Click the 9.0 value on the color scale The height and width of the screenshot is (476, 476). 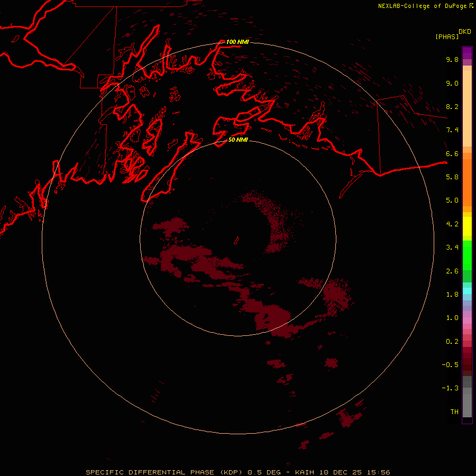452,83
